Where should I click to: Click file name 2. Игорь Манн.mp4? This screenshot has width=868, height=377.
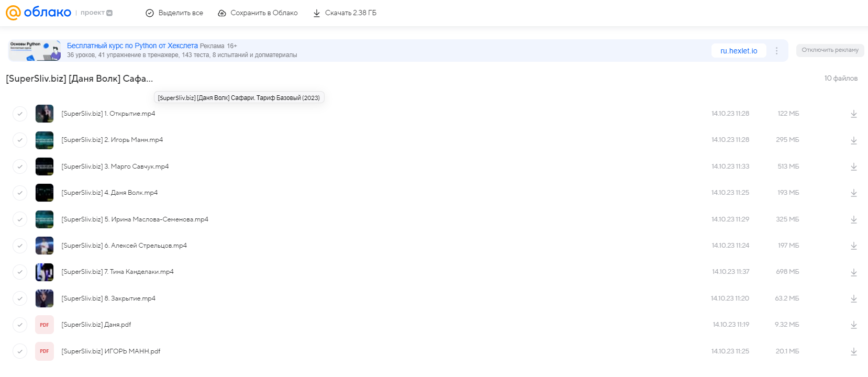pos(112,140)
